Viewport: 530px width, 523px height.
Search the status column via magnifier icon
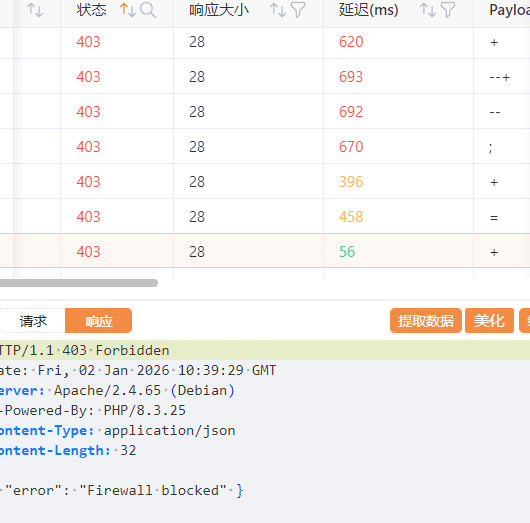click(148, 10)
